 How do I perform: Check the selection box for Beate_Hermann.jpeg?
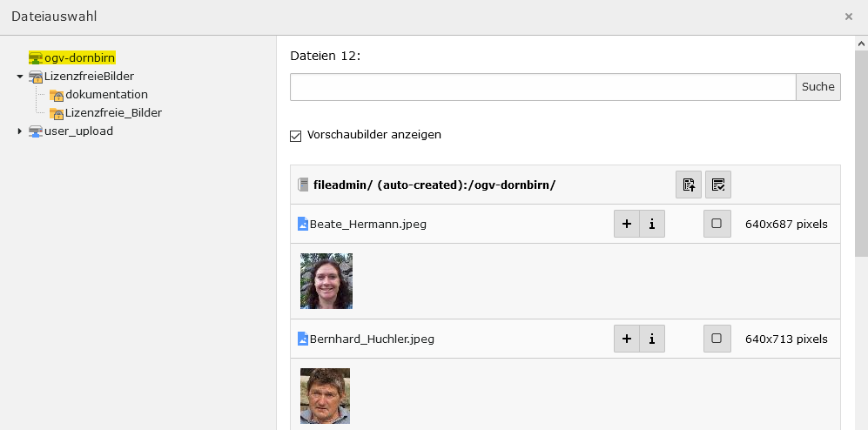tap(717, 224)
